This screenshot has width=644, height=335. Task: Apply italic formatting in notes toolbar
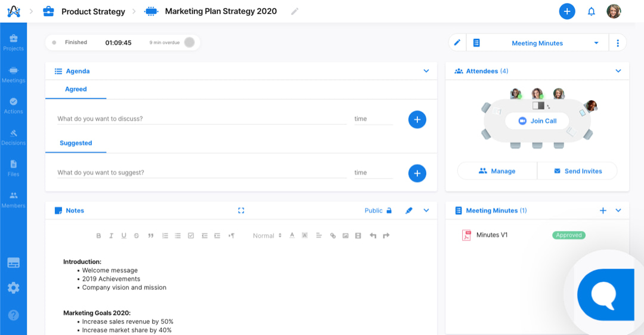click(111, 235)
